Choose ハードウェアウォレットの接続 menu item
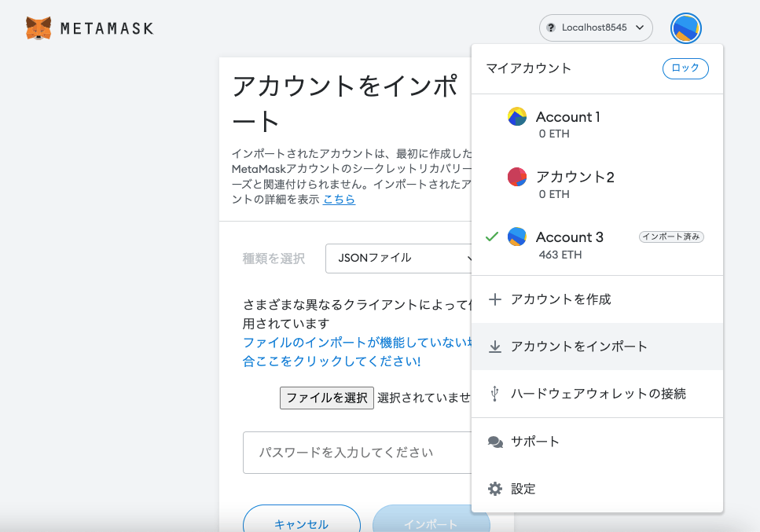This screenshot has height=532, width=760. tap(597, 394)
